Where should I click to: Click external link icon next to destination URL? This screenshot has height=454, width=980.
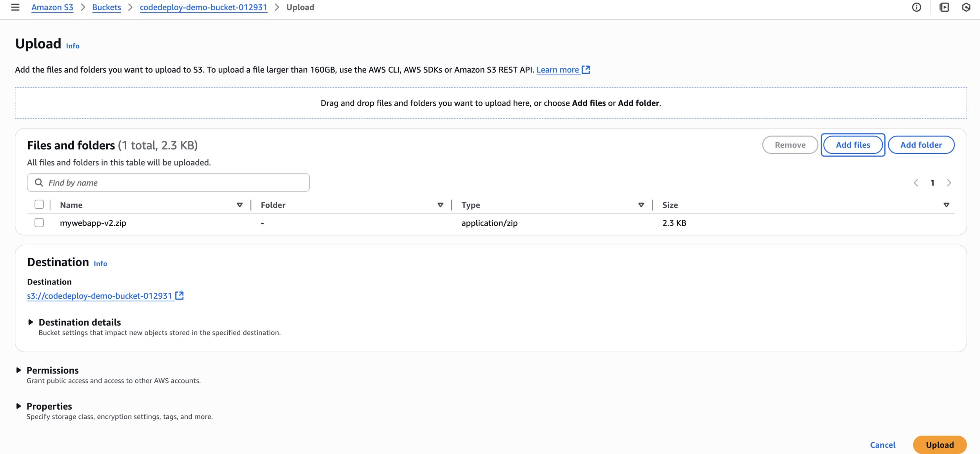[x=180, y=295]
